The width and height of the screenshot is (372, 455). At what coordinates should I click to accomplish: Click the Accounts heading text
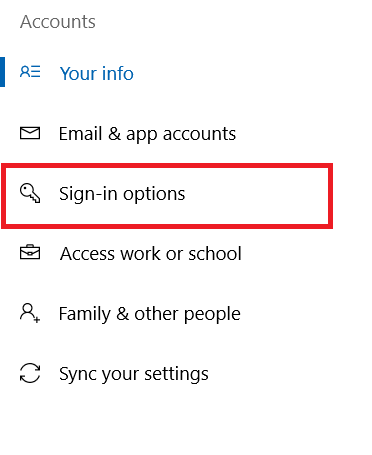coord(58,22)
